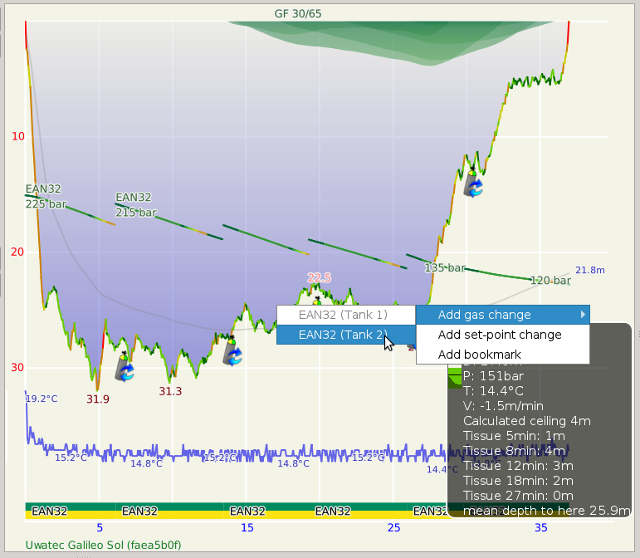The height and width of the screenshot is (558, 640).
Task: Click the first EAN32 segment in gas bar
Action: pos(49,511)
